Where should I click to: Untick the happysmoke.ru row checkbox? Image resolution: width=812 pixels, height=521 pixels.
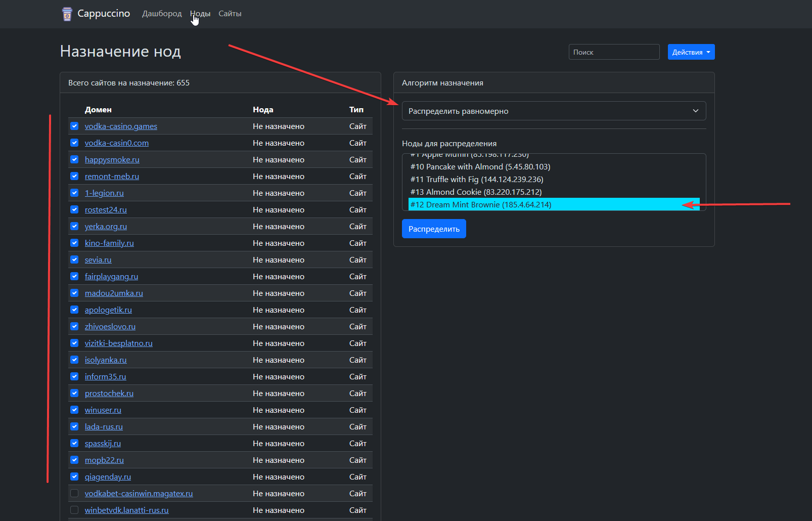tap(74, 159)
